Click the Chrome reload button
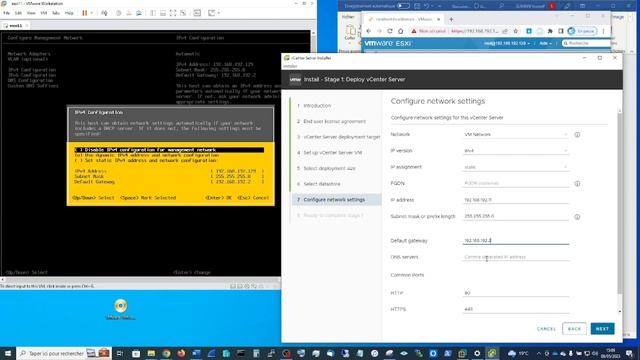640x360 pixels. (390, 31)
